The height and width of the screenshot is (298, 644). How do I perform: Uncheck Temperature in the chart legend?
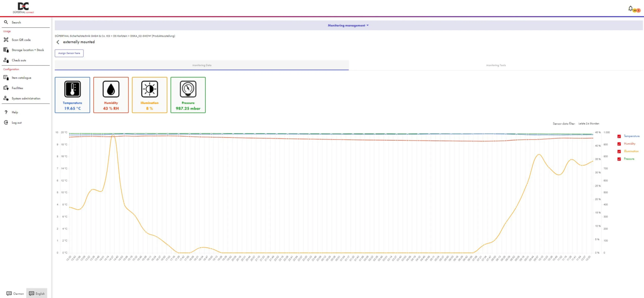coord(619,136)
